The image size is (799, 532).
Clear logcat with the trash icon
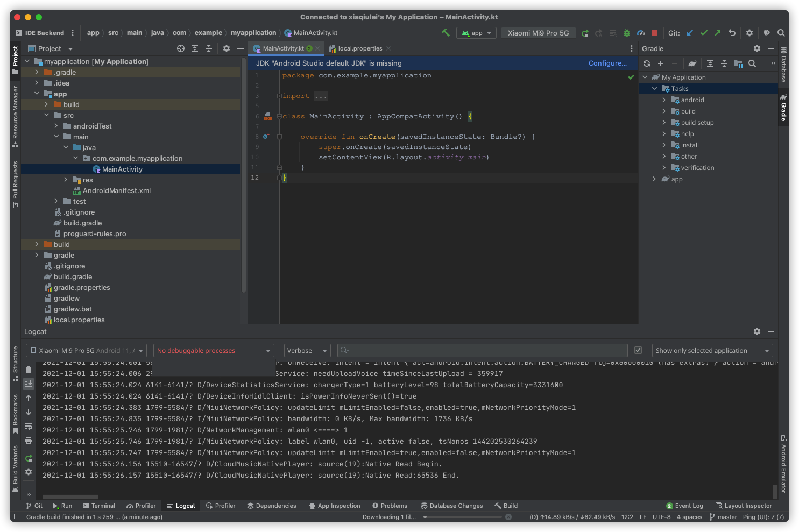pyautogui.click(x=29, y=370)
